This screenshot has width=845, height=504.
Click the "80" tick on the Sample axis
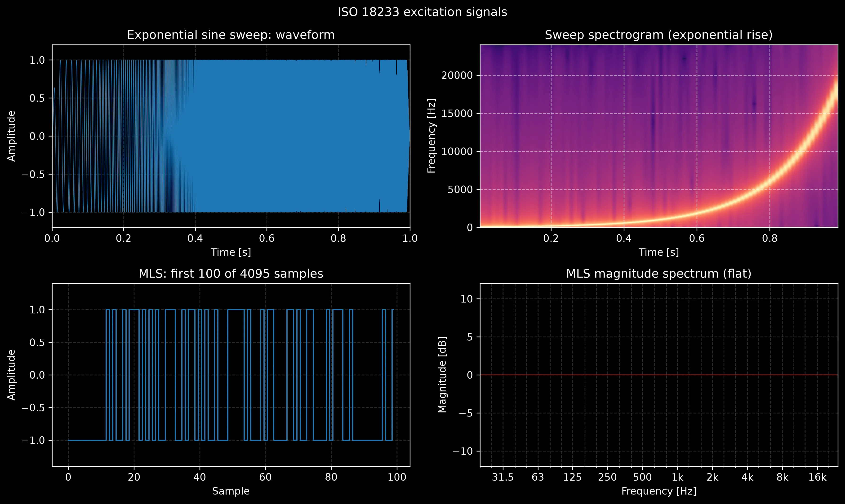[331, 478]
